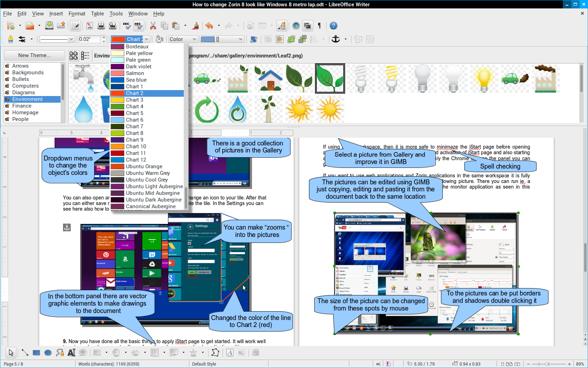The width and height of the screenshot is (588, 368).
Task: Click the Fontwork Gallery icon
Action: (230, 353)
